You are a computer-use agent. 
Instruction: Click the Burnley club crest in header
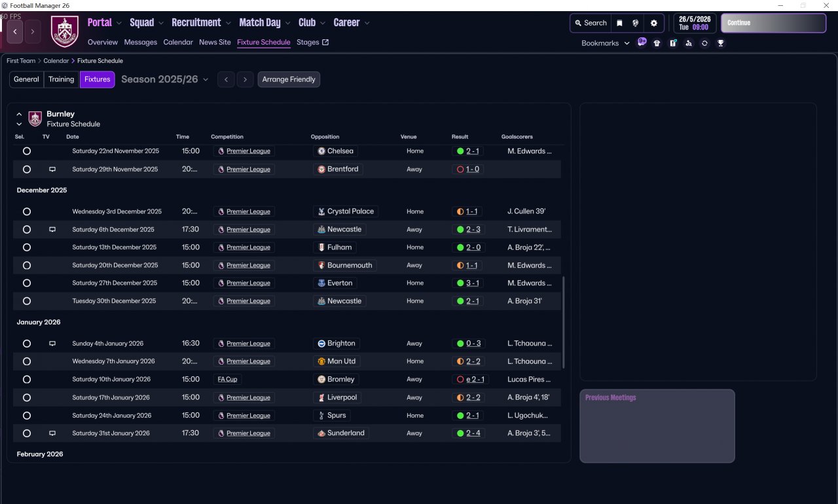click(65, 31)
